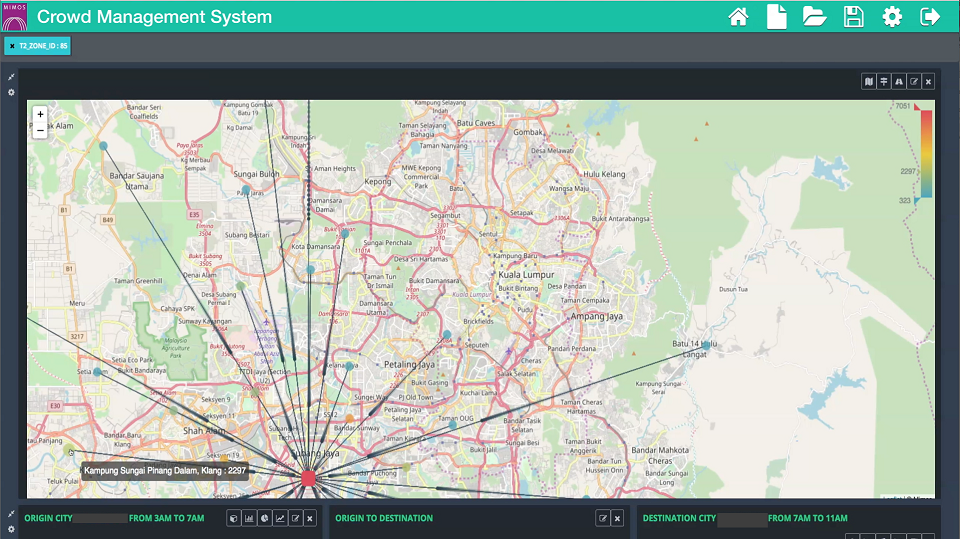Screen dimensions: 960x539
Task: Click the Kuala Lumpur map label
Action: click(526, 275)
